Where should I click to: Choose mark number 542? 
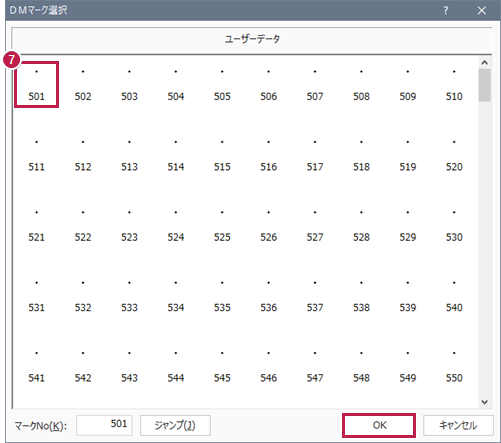tap(83, 366)
